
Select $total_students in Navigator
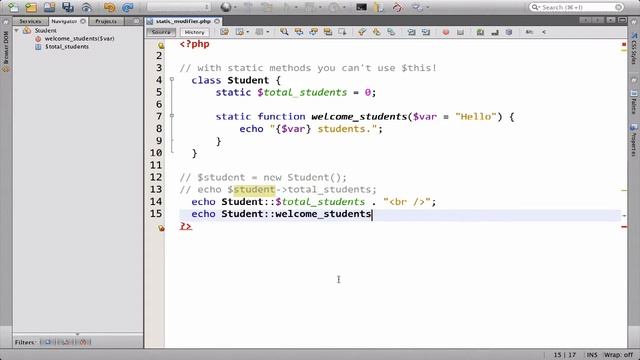click(x=67, y=47)
